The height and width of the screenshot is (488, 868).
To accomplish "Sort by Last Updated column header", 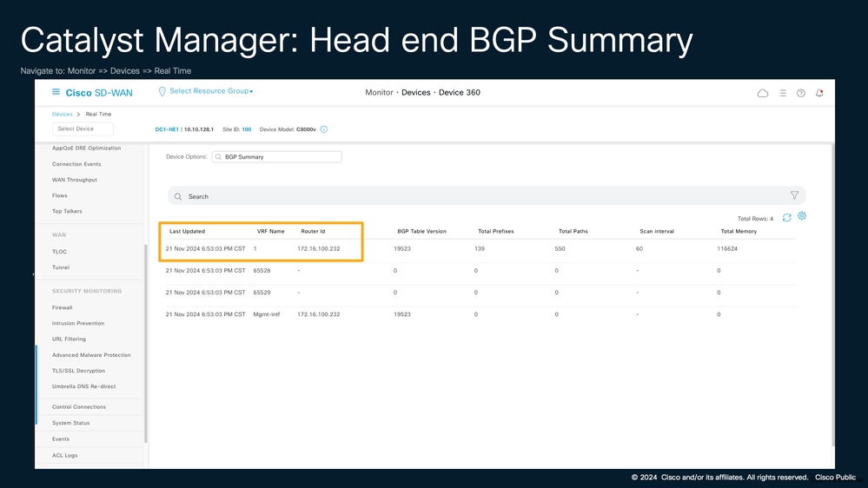I will (187, 231).
